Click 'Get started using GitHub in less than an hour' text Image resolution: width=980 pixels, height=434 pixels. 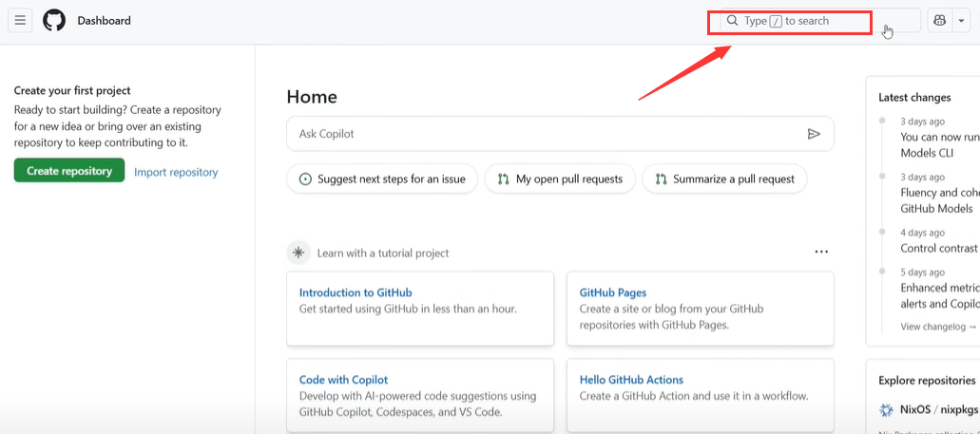coord(408,309)
